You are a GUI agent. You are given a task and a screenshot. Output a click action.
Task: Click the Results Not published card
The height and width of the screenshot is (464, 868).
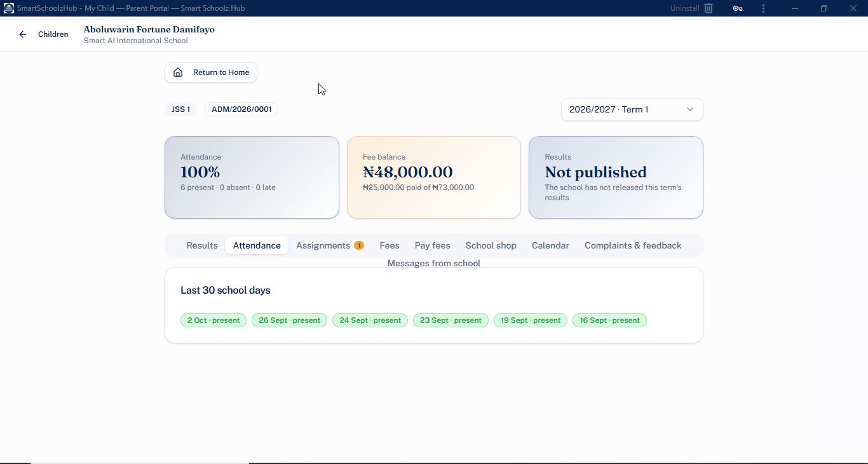click(x=616, y=177)
